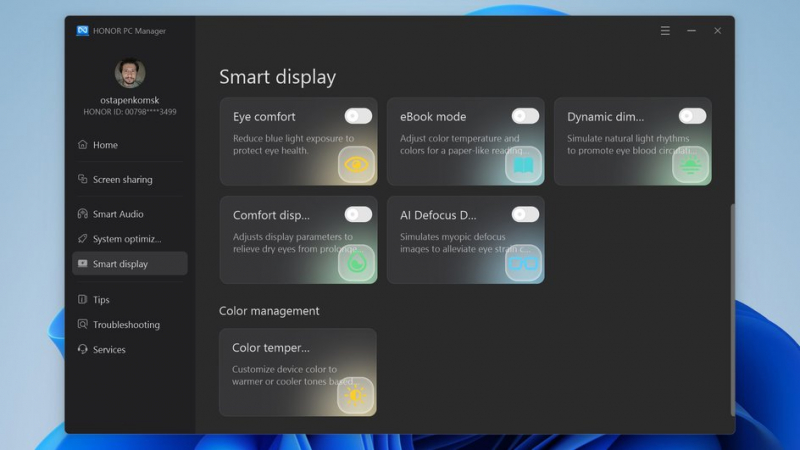Click the Tips sidebar icon
This screenshot has height=450, width=800.
pyautogui.click(x=82, y=299)
